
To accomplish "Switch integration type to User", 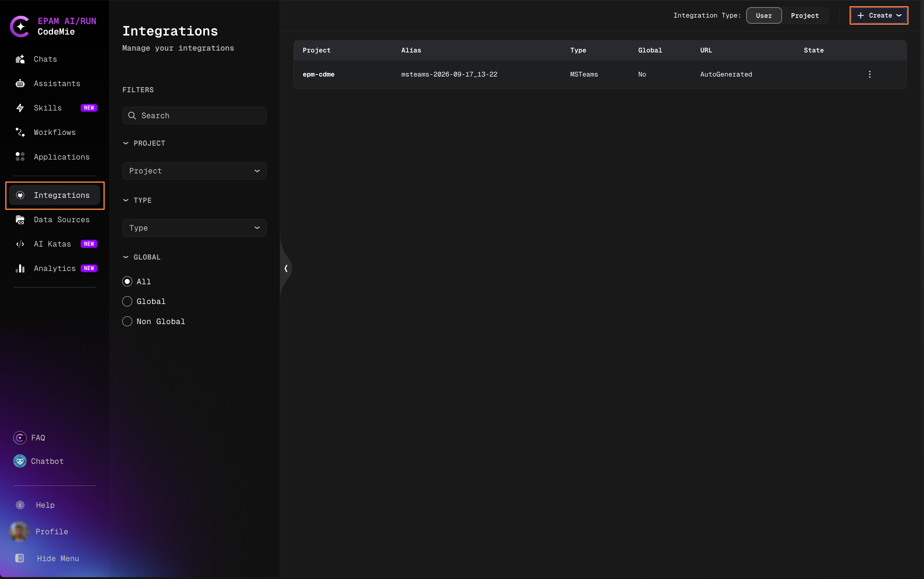I will coord(764,16).
